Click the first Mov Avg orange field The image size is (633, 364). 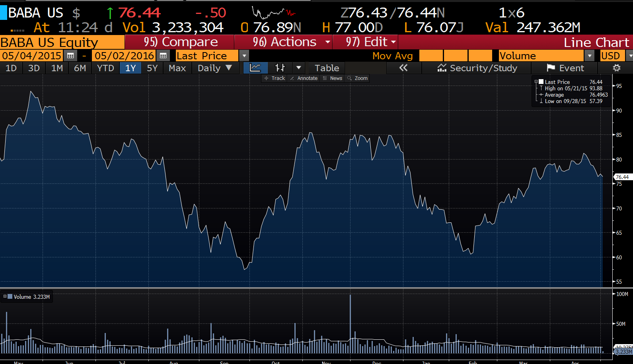point(431,56)
